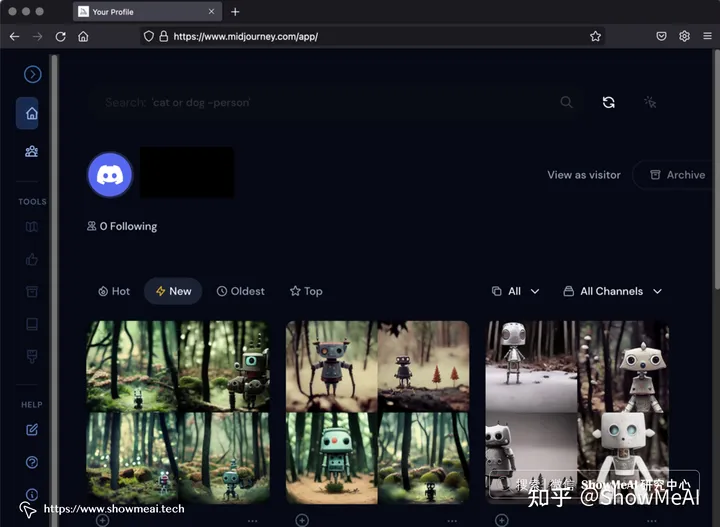Click the page vertical scrollbar on right

717,170
